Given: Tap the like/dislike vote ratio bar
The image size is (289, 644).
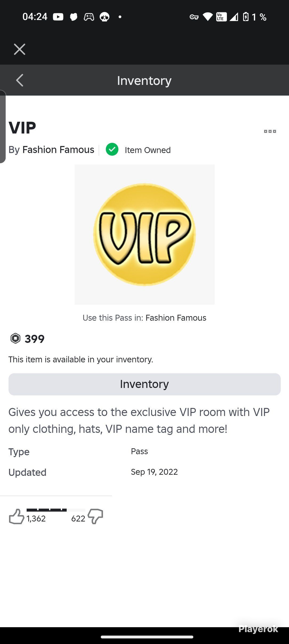Looking at the screenshot, I should pos(56,510).
